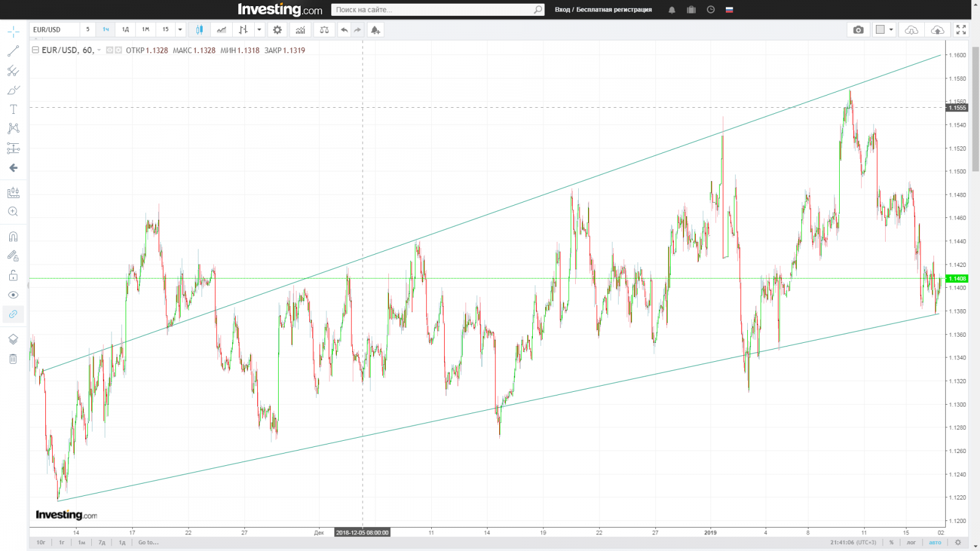Switch to the 1Д daily timeframe

pos(126,29)
